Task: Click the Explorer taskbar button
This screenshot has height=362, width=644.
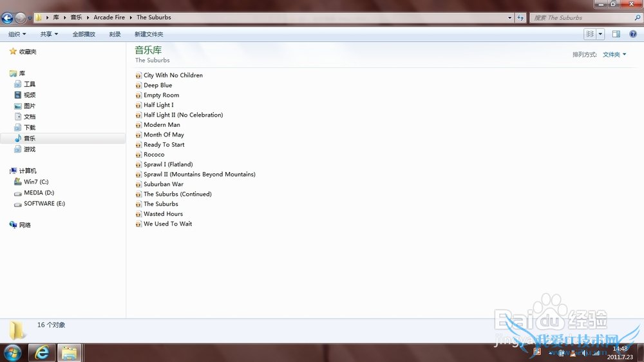Action: (x=69, y=352)
